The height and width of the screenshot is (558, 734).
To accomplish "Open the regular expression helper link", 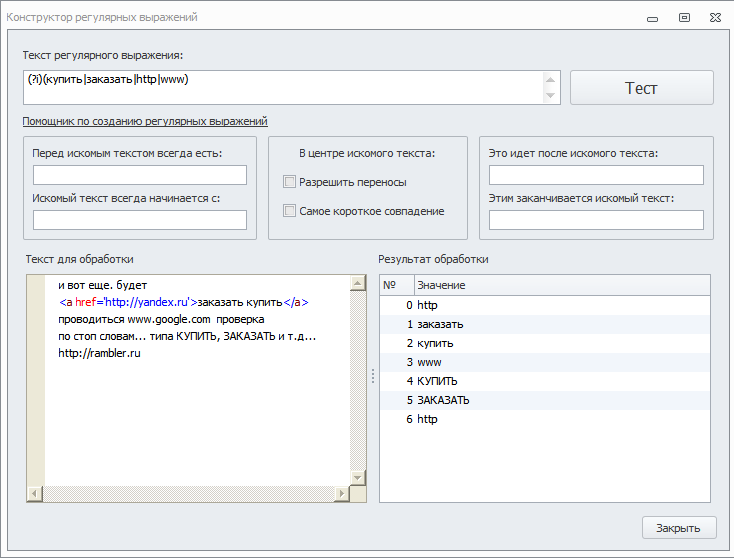I will 145,121.
